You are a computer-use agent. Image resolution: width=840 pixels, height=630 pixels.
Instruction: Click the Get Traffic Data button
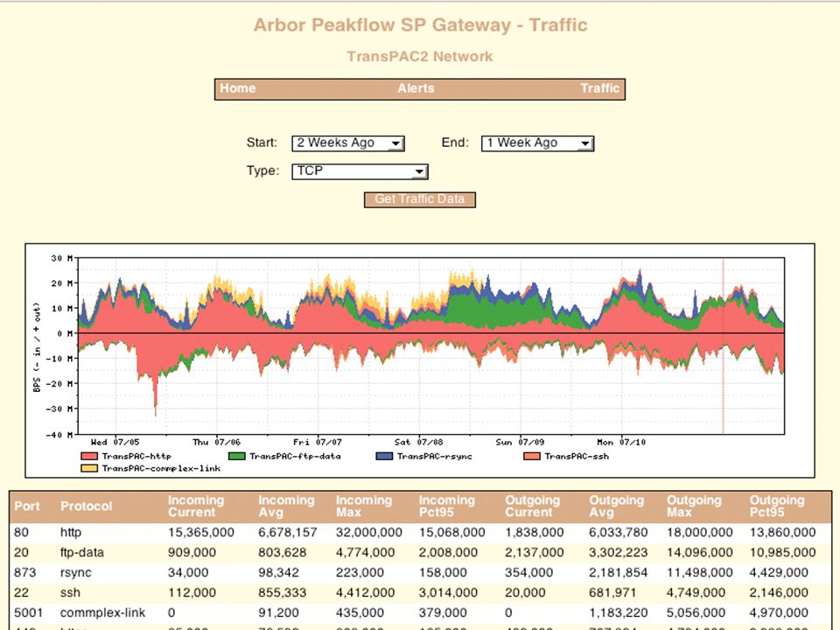click(419, 199)
